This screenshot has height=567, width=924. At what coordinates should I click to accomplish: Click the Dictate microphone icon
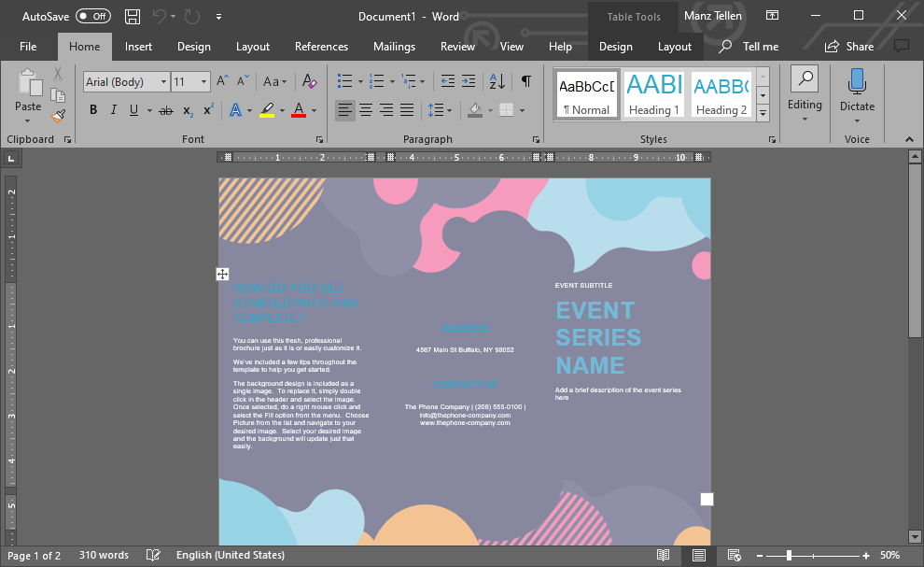856,83
